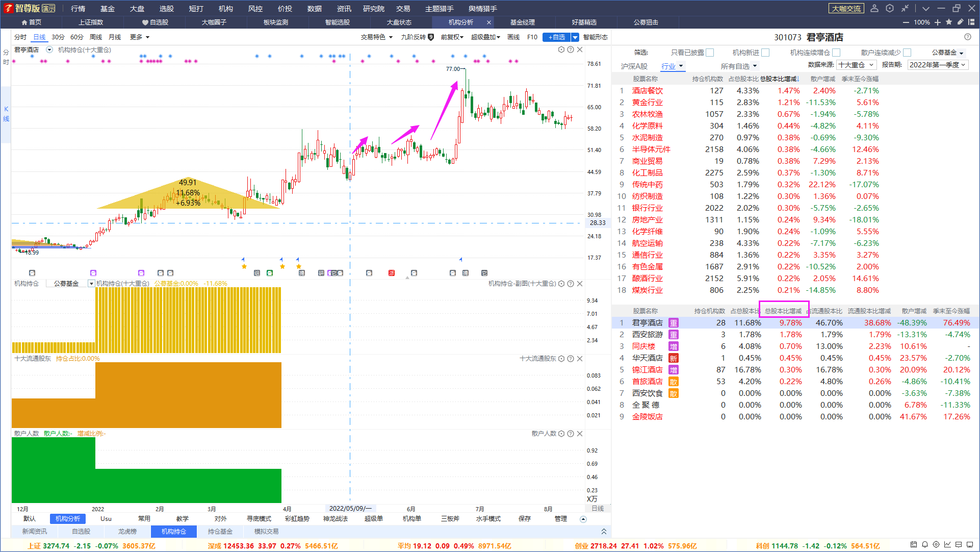Screen dimensions: 980x552
Task: Open the 交易特色 dropdown
Action: coord(377,37)
